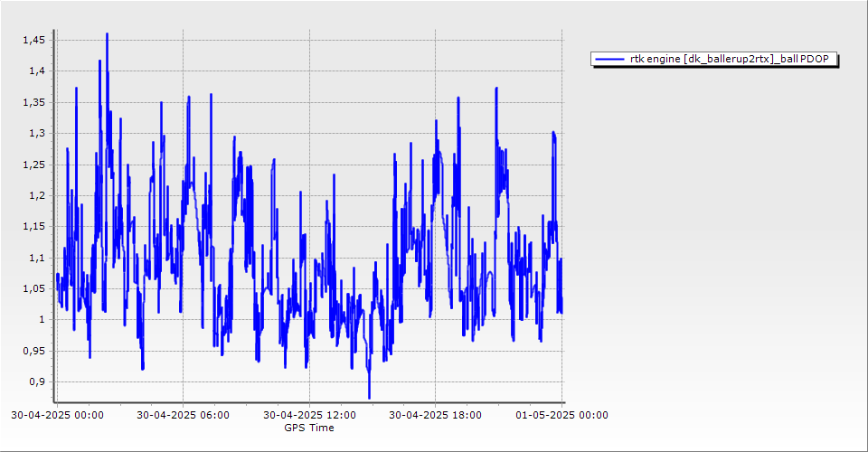Select the 30-04-2025 06:00 time axis label
Viewport: 868px width, 452px height.
click(x=183, y=415)
